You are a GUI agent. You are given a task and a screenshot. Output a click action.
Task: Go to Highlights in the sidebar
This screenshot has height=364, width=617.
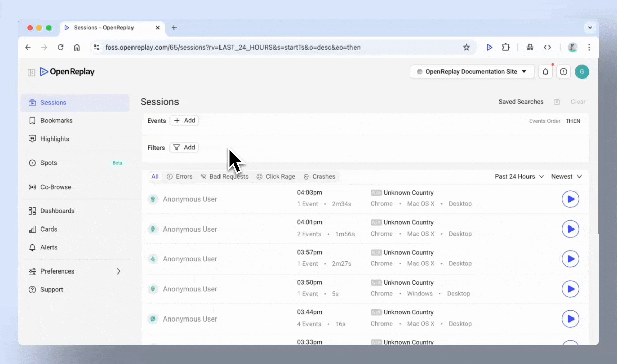pyautogui.click(x=75, y=139)
